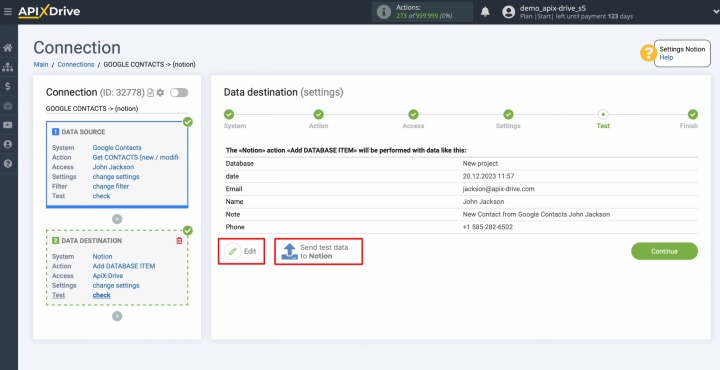Open profile icon in sidebar
This screenshot has width=720, height=370.
tap(8, 144)
